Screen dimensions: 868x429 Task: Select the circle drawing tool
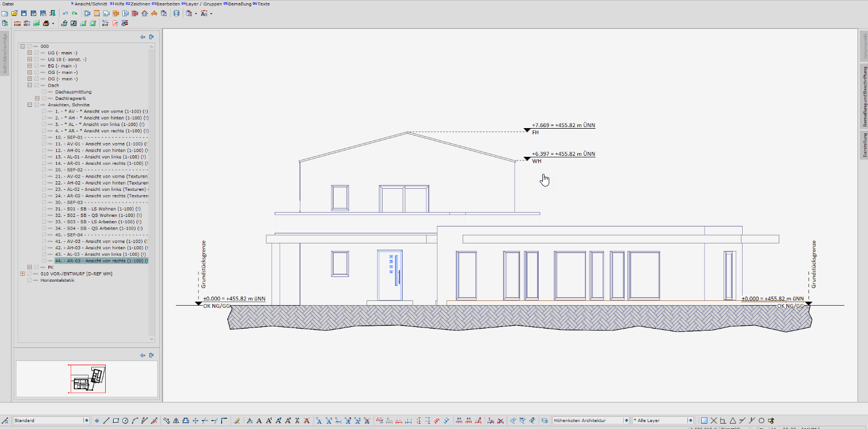[125, 420]
